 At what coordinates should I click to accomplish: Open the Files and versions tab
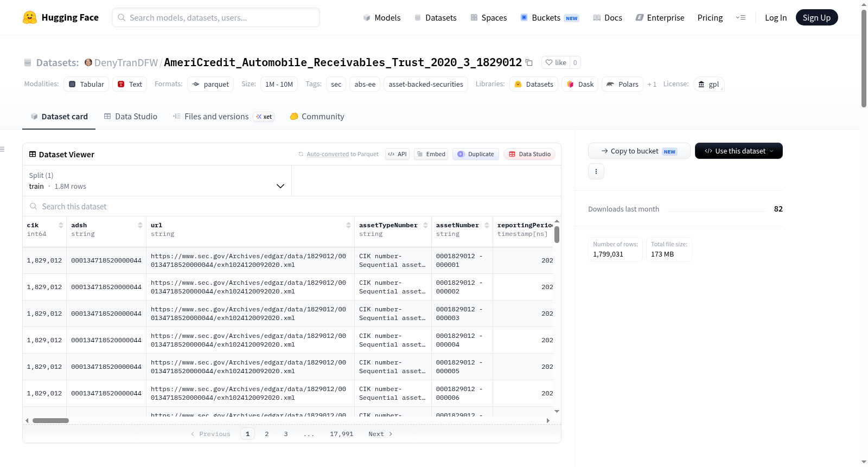(223, 116)
